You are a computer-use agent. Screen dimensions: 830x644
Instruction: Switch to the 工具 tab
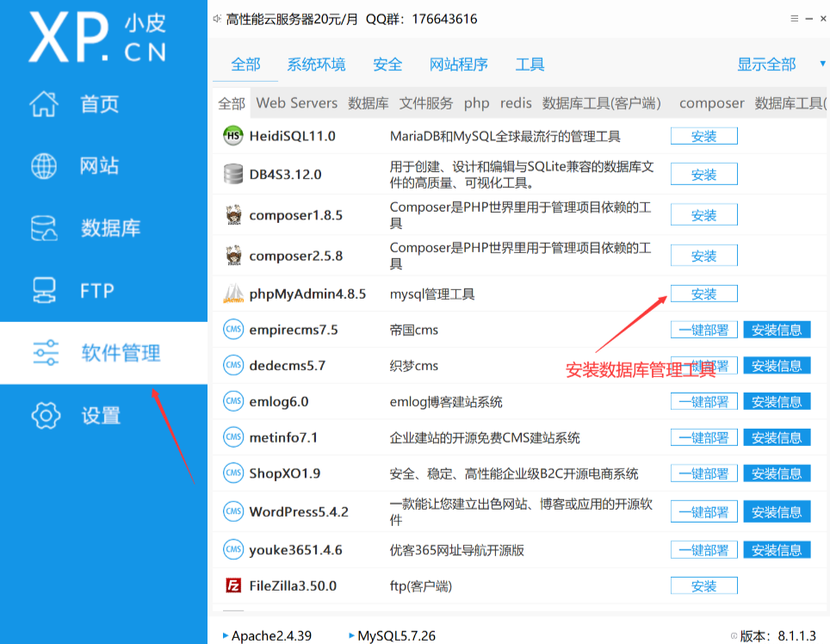pos(530,65)
